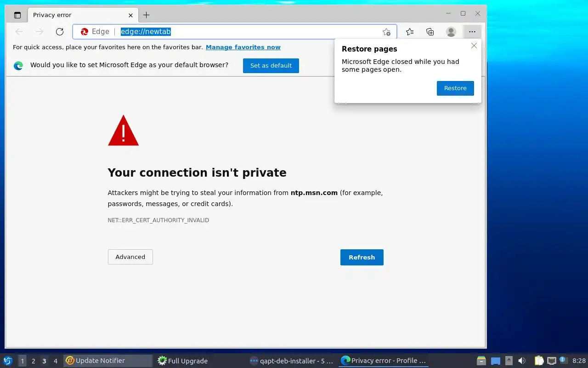This screenshot has height=368, width=588.
Task: Click the Restore button
Action: coord(455,88)
